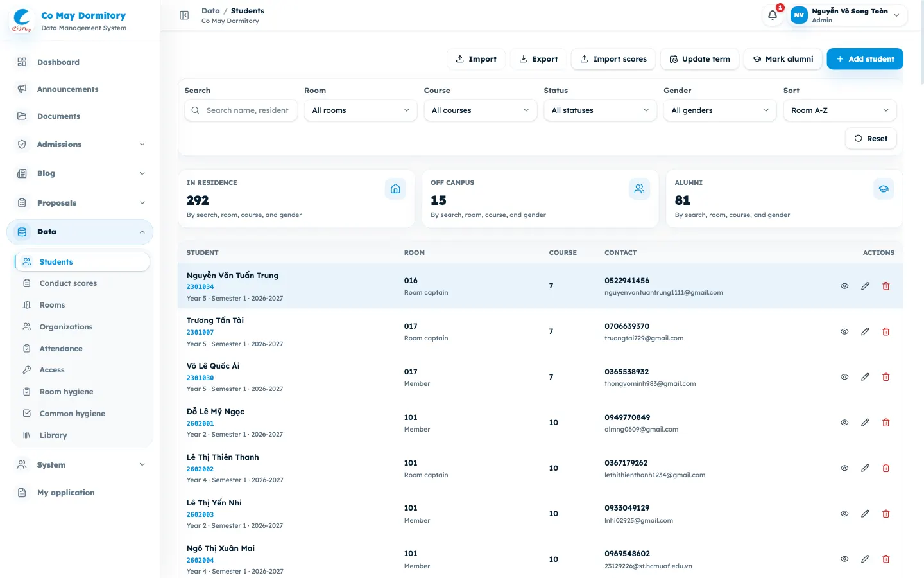View Võ Lê Quốc Ái's details eye icon
The width and height of the screenshot is (924, 578).
pyautogui.click(x=844, y=377)
